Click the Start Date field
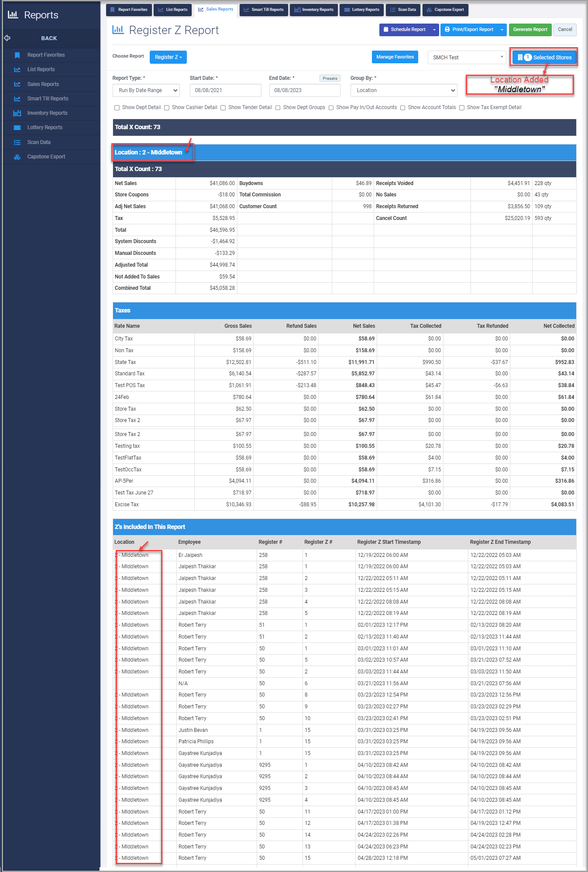Screen dimensions: 588x872 (226, 90)
